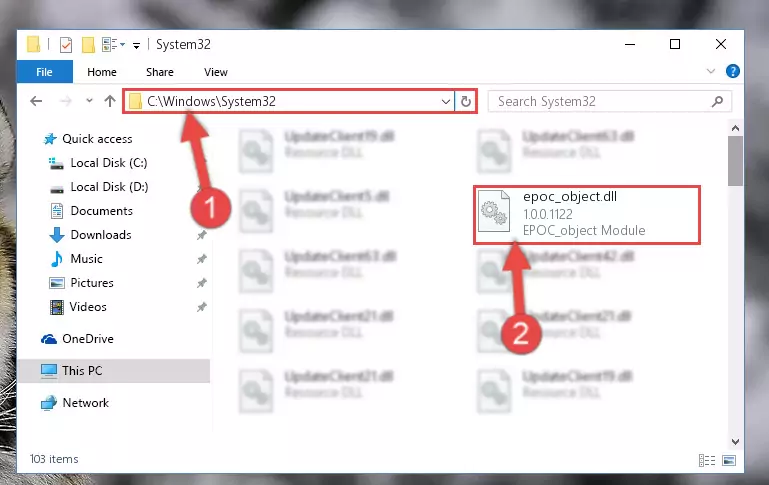
Task: Click the Properties checkmark quick access icon
Action: point(66,45)
